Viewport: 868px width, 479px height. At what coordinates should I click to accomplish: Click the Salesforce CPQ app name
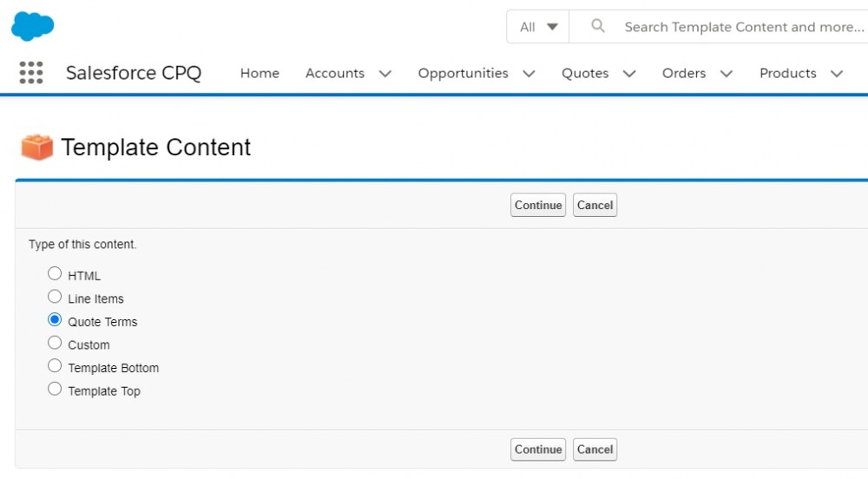pos(134,73)
